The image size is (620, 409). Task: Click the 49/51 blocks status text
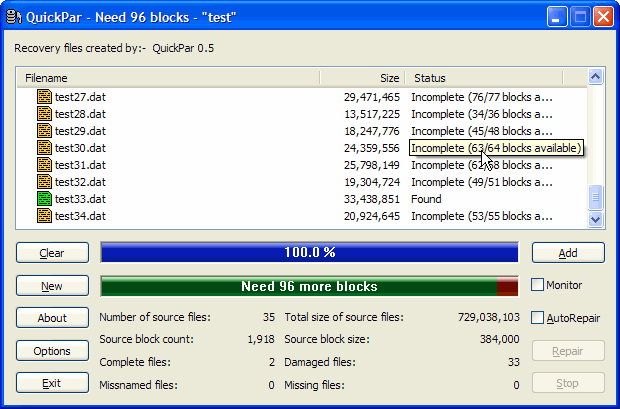482,182
